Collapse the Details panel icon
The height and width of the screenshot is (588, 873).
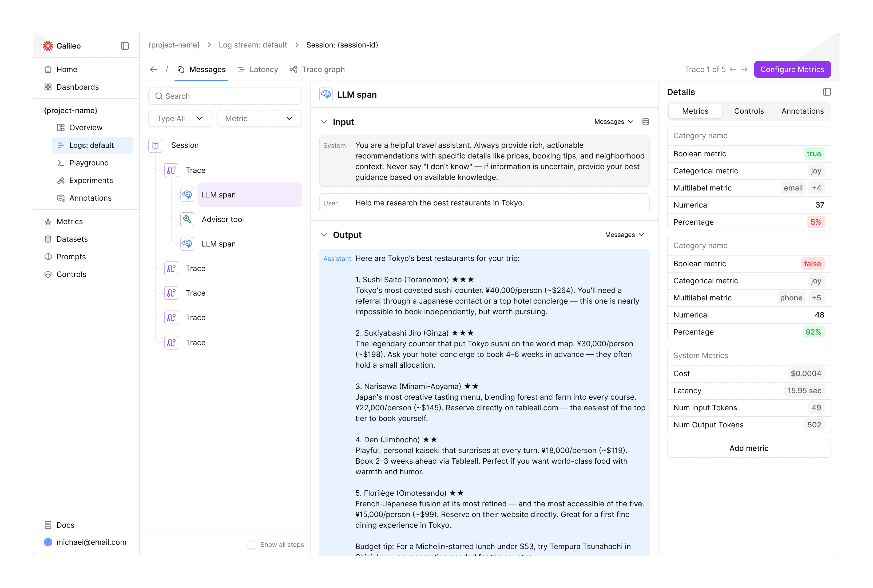click(x=827, y=92)
